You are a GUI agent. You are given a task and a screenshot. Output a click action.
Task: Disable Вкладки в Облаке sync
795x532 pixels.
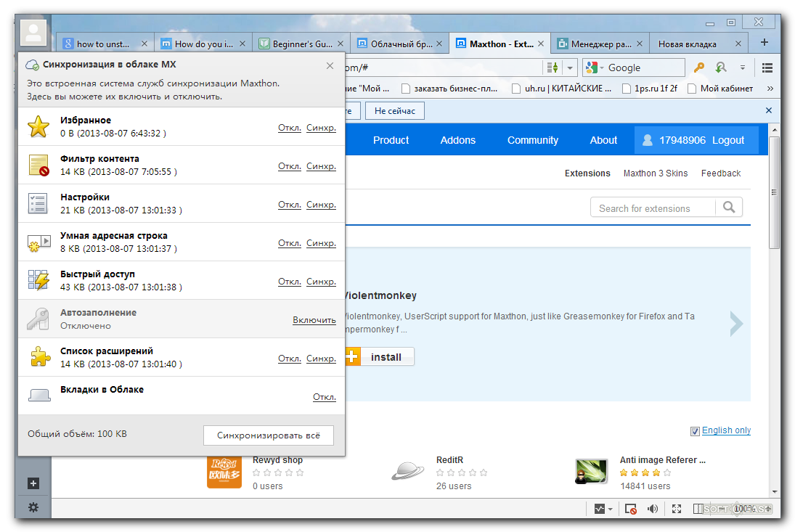tap(324, 396)
